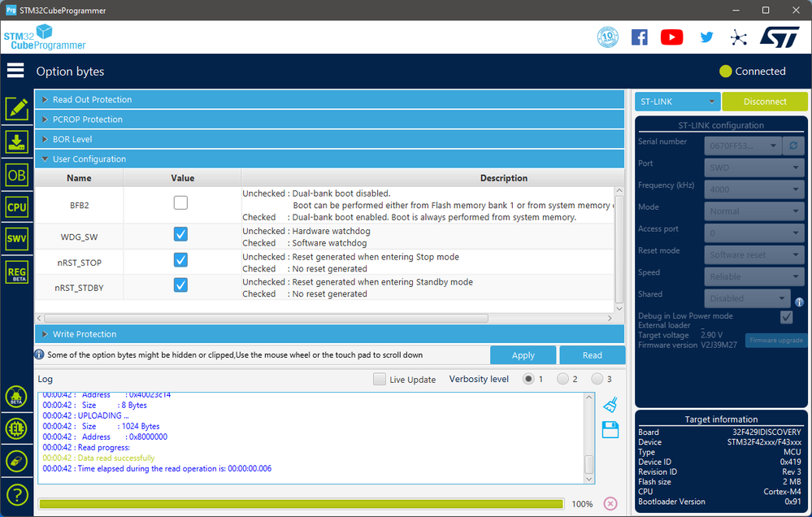Open Erasing & Programming download icon
This screenshot has width=812, height=517.
[16, 141]
